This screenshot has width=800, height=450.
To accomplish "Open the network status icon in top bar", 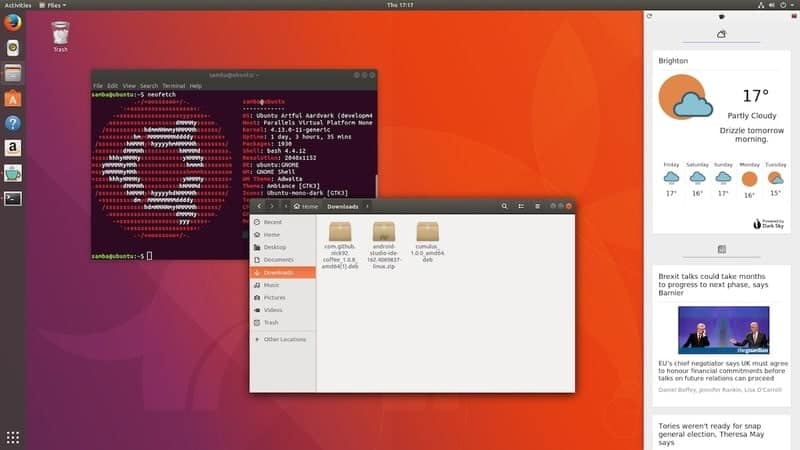I will tap(761, 5).
